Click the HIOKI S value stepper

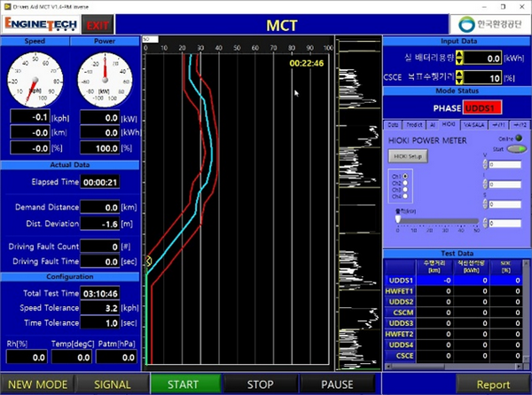click(485, 204)
